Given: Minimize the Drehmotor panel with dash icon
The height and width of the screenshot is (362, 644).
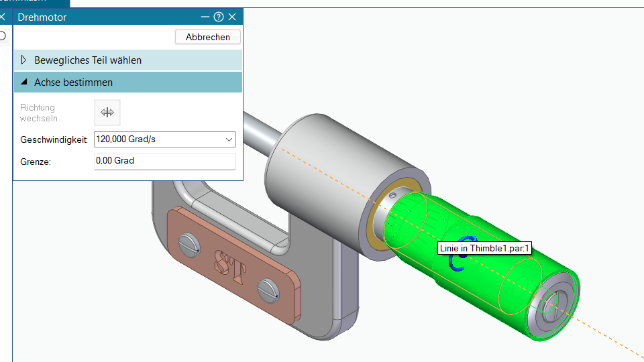Looking at the screenshot, I should coord(205,17).
